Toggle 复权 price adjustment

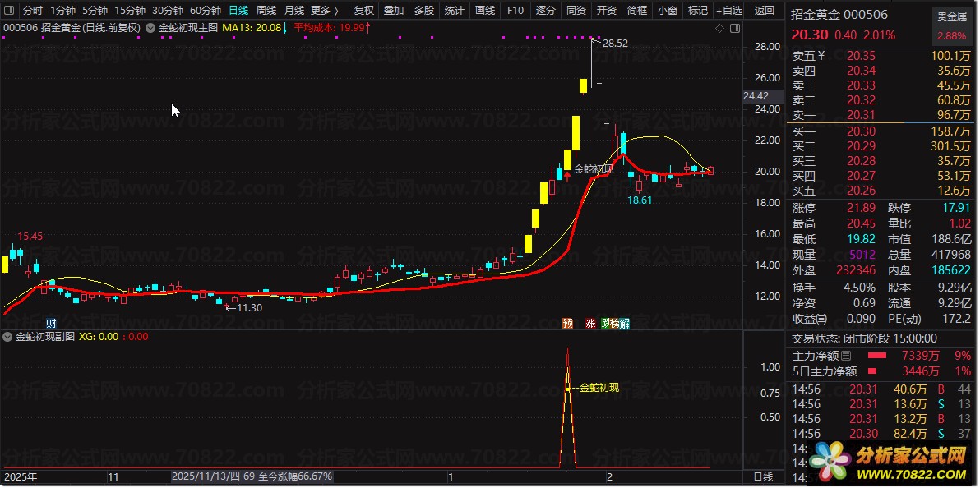(363, 10)
